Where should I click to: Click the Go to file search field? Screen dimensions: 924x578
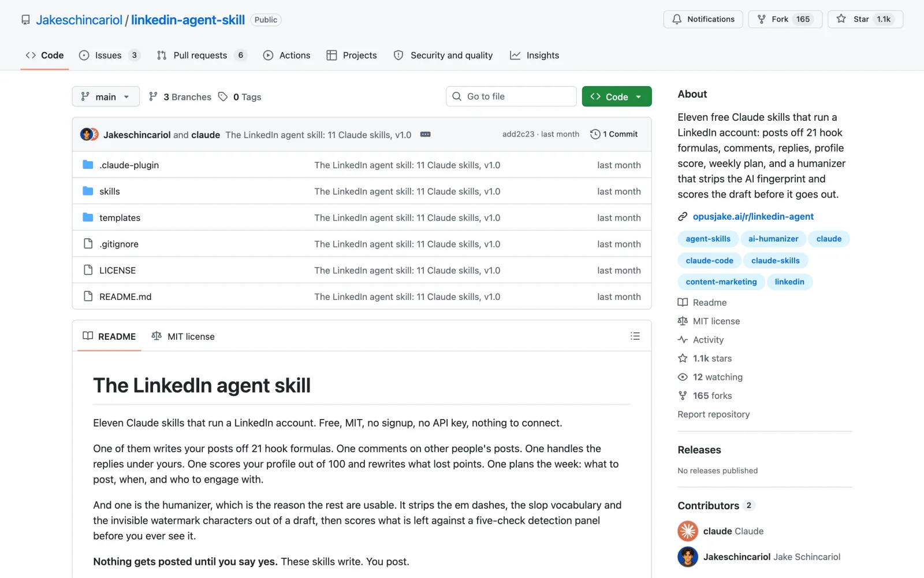pos(511,97)
